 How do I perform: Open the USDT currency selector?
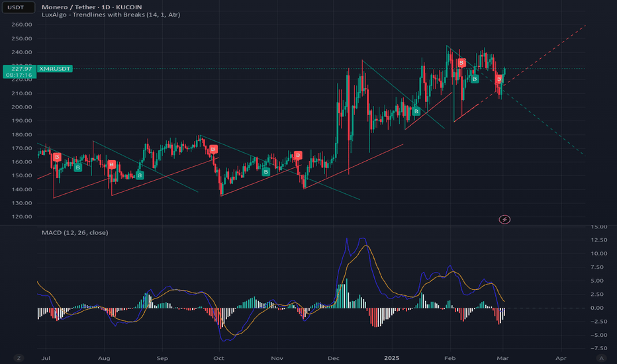coord(18,7)
